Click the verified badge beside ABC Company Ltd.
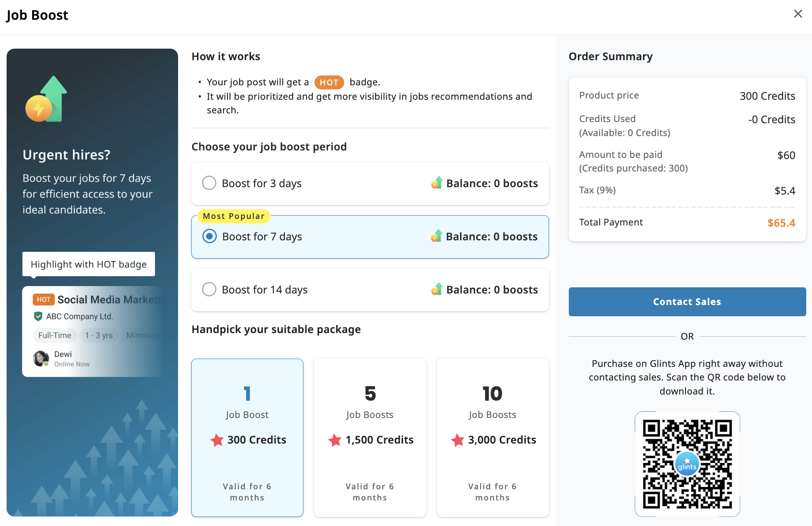 tap(38, 316)
